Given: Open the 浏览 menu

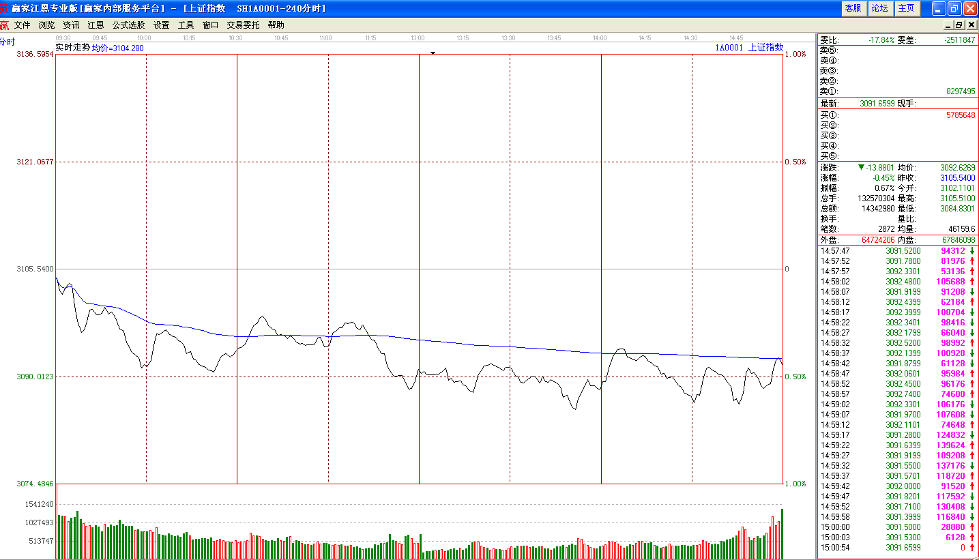Looking at the screenshot, I should point(47,25).
